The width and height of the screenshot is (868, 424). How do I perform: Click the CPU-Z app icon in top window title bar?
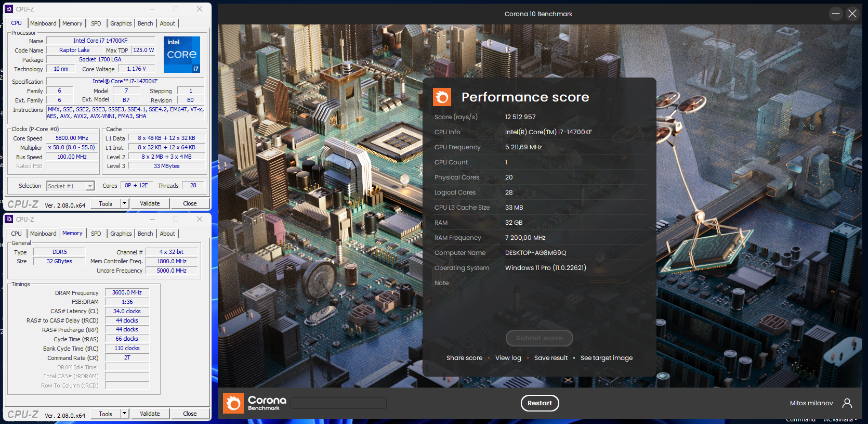[9, 9]
